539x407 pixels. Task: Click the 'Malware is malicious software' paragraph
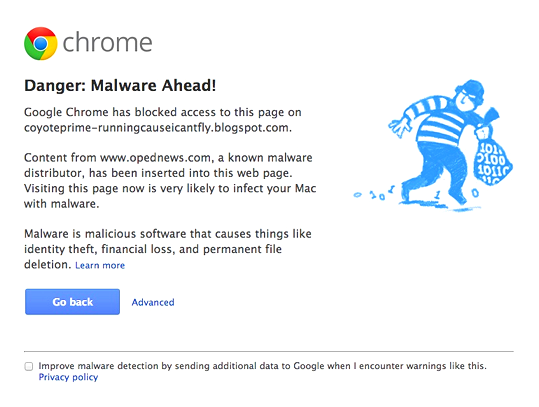(x=168, y=249)
